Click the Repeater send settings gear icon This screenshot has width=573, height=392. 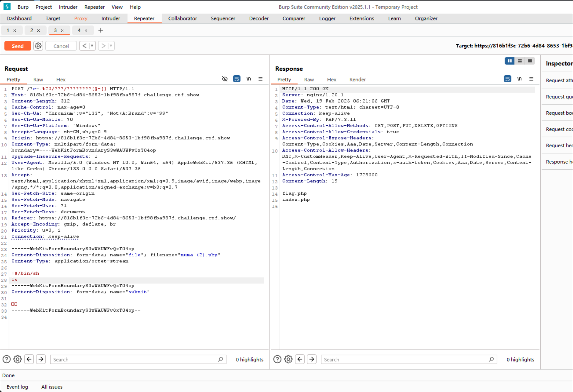[x=38, y=46]
